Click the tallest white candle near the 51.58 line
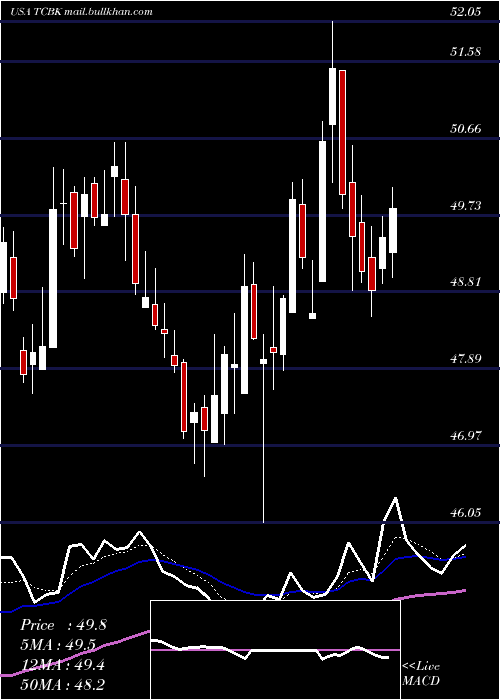500x700 pixels. pos(332,96)
